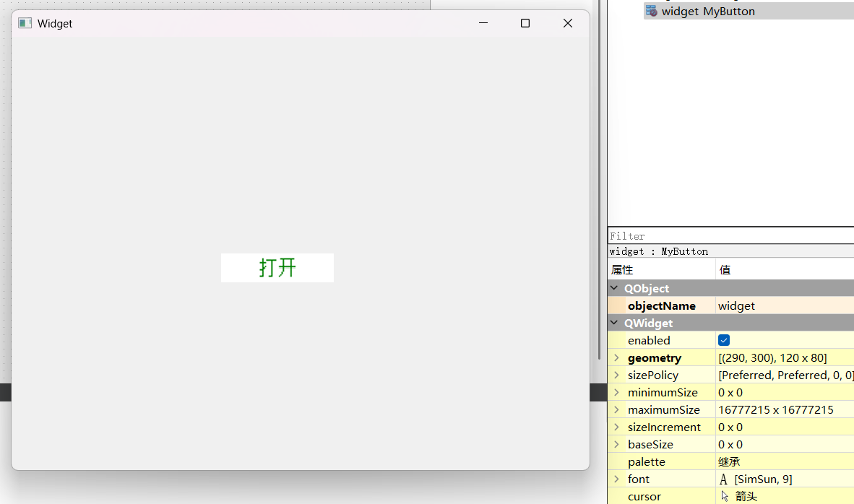Minimize the Widget window
Viewport: 854px width, 504px height.
[483, 23]
